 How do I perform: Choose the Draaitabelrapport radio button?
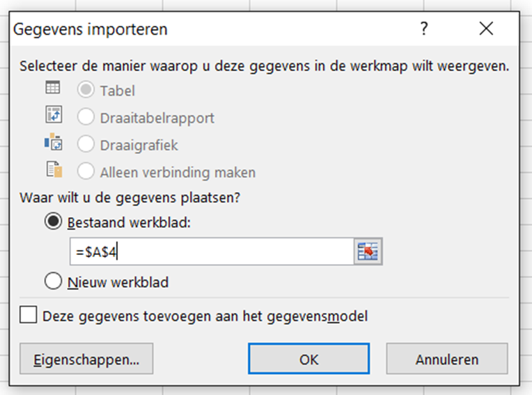click(86, 117)
